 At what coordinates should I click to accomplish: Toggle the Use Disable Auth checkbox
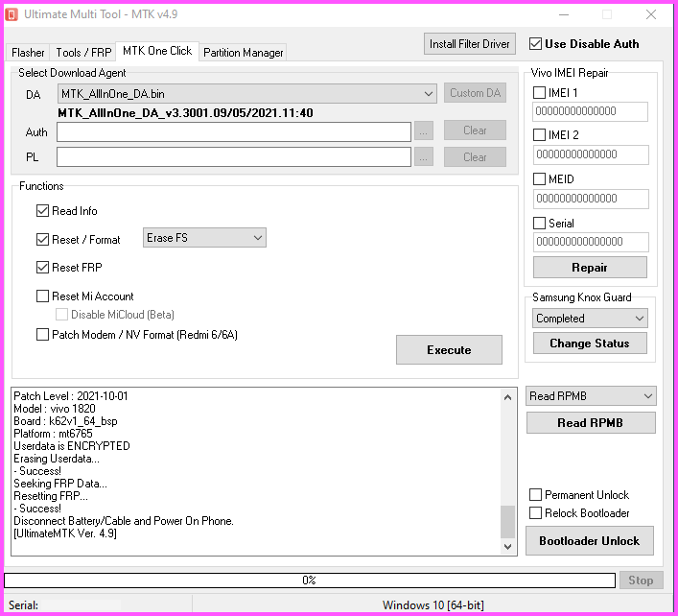[x=535, y=44]
